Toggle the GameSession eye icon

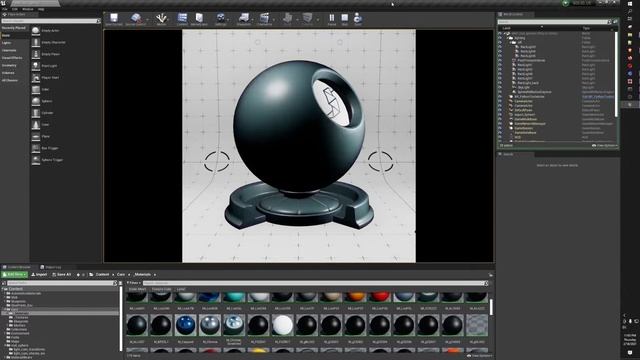click(x=500, y=128)
